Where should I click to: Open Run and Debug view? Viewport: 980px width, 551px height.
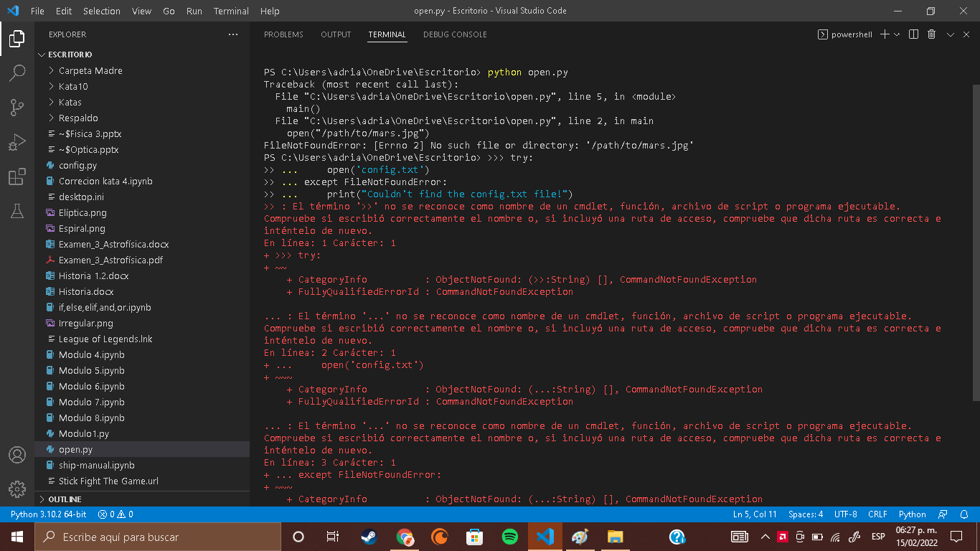17,142
